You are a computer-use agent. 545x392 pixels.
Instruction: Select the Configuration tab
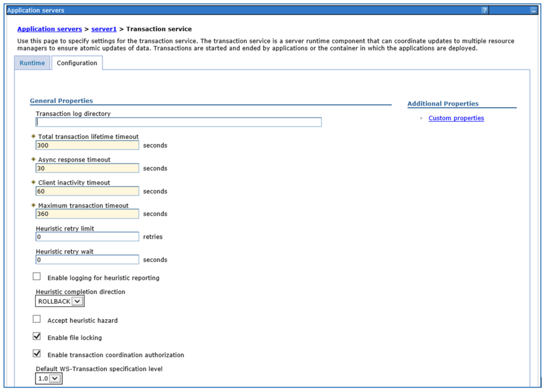click(x=77, y=63)
